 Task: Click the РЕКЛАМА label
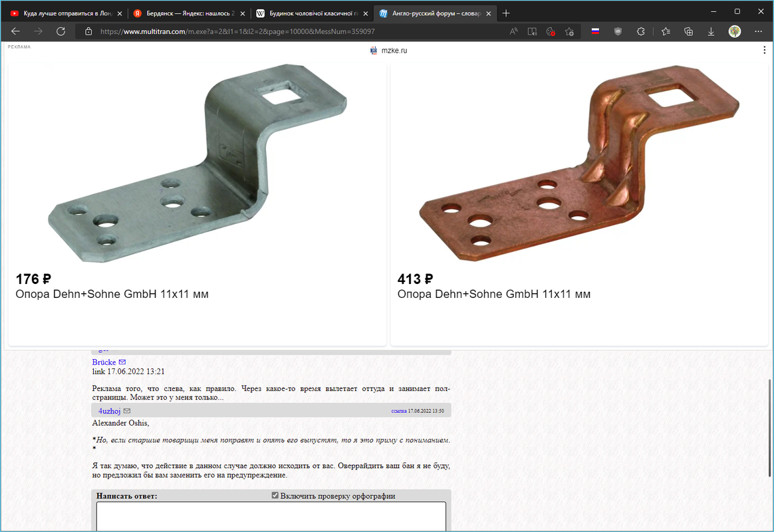click(19, 47)
